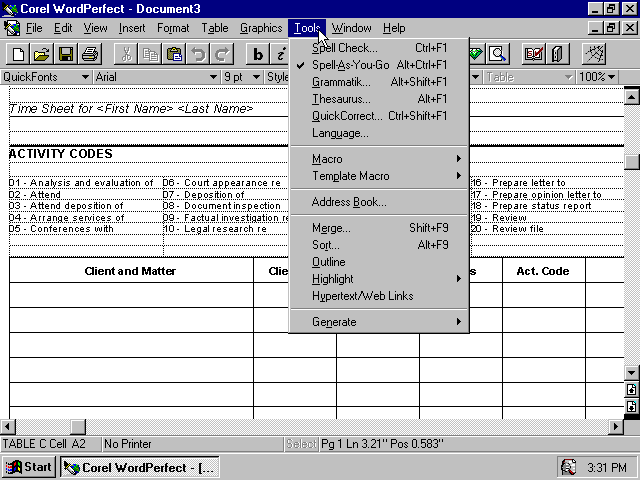Viewport: 640px width, 480px height.
Task: Click the vertical scrollbar down arrow
Action: [x=631, y=372]
